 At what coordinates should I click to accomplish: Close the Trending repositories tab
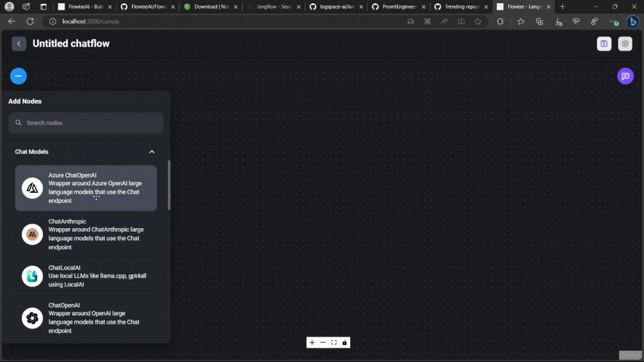tap(486, 6)
